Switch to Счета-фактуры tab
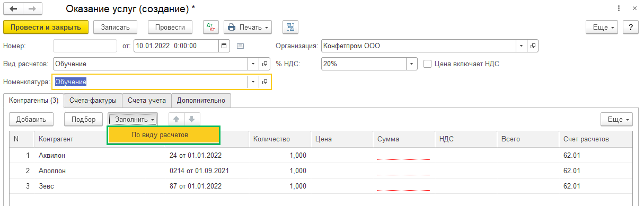The width and height of the screenshot is (644, 206). (x=93, y=100)
